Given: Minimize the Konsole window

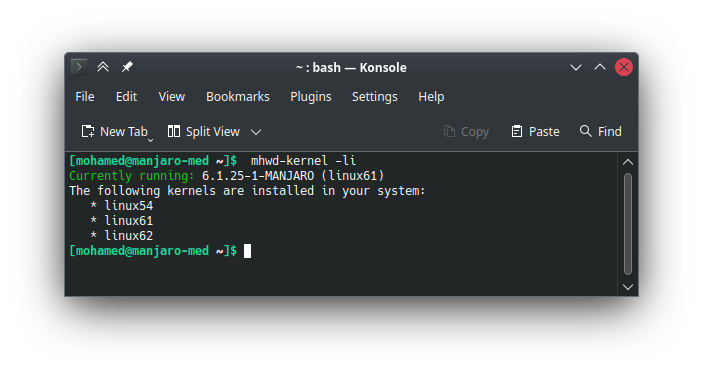Looking at the screenshot, I should (x=576, y=67).
